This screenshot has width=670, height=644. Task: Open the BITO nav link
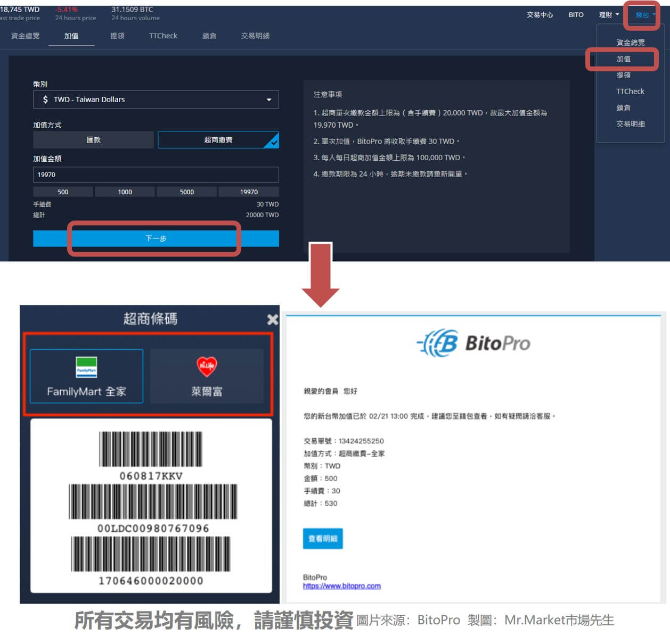click(576, 15)
